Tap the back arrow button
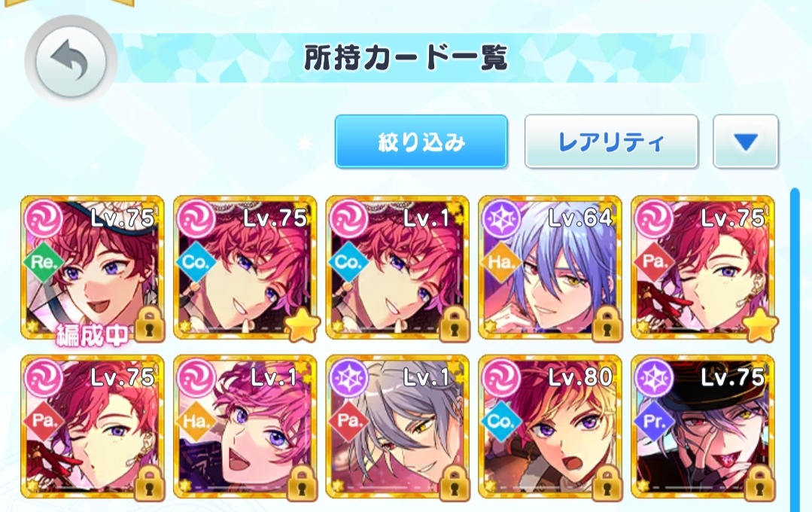The image size is (812, 512). coord(71,61)
